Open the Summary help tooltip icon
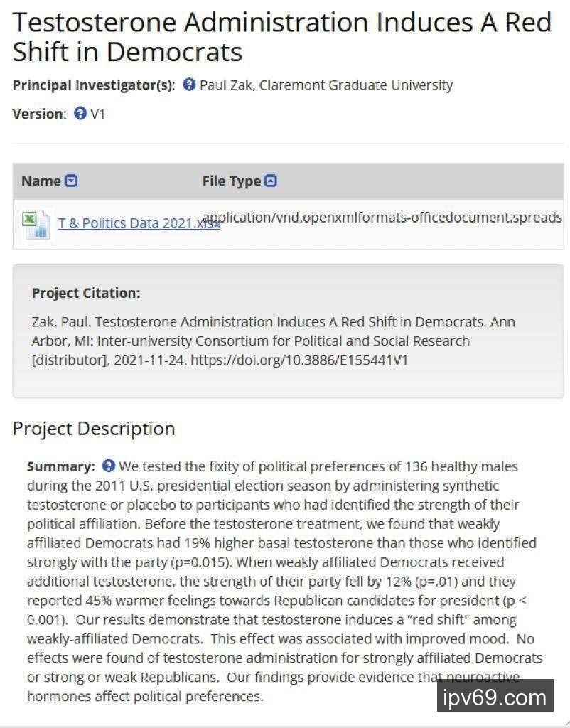Viewport: 570px width, 728px height. [109, 466]
